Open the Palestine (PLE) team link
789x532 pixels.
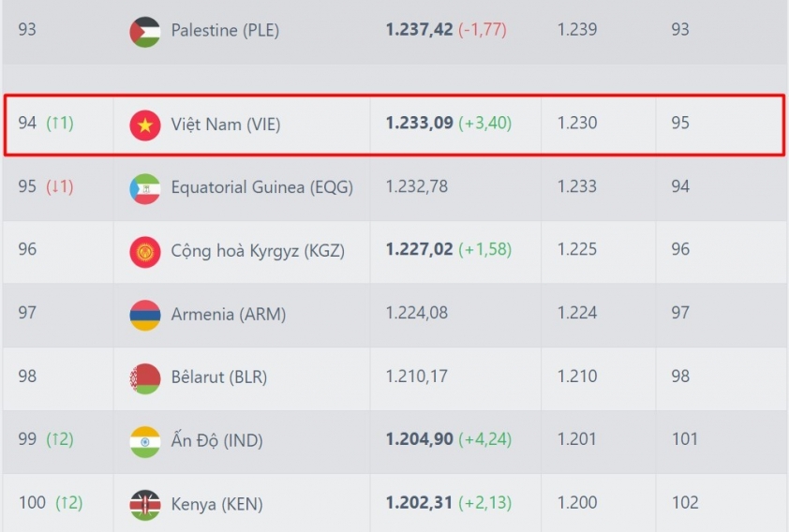(x=225, y=30)
